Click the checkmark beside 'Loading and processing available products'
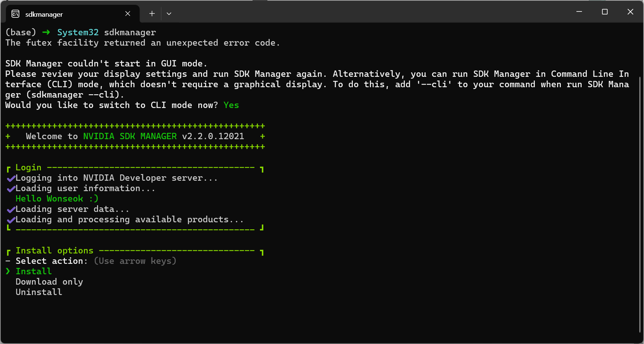 pos(11,220)
